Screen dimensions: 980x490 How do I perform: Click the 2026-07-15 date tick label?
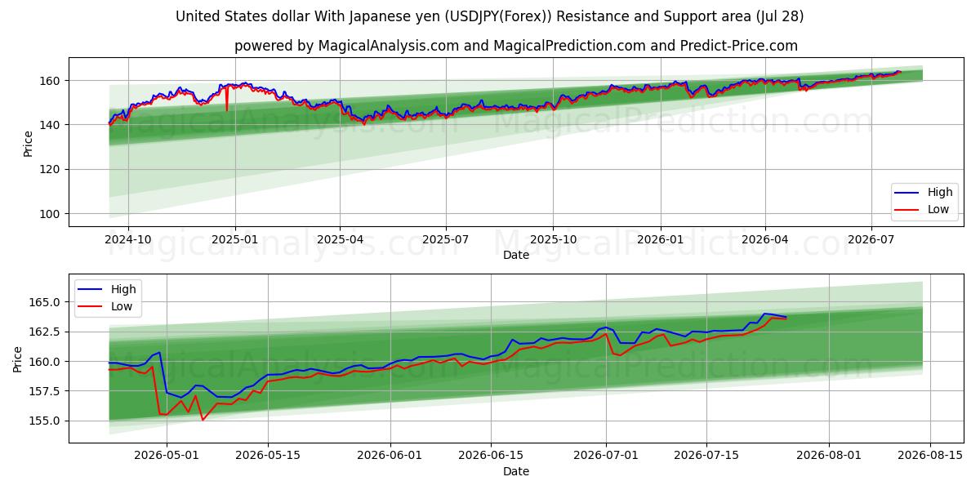706,456
